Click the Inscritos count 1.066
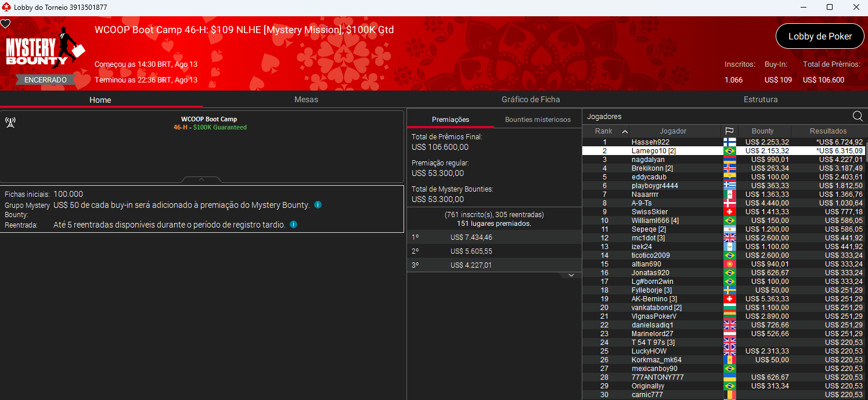868x400 pixels. tap(733, 80)
